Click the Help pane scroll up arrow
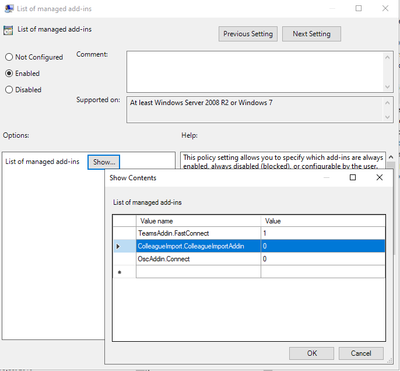Viewport: 400px width, 371px height. click(391, 157)
